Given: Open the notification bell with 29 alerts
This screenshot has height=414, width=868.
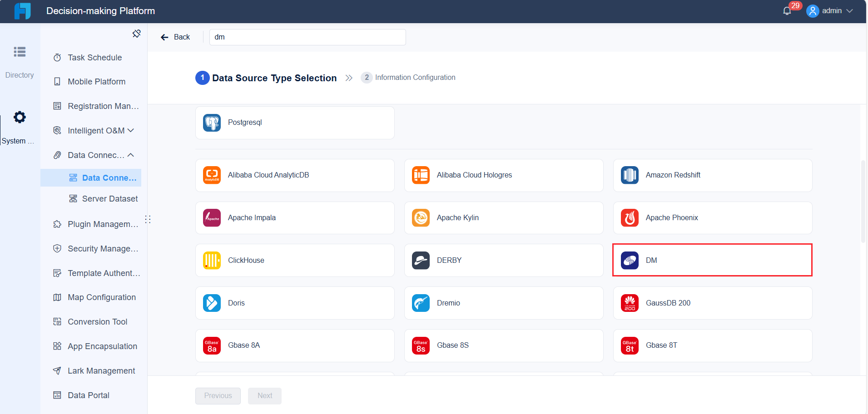Looking at the screenshot, I should click(x=786, y=10).
